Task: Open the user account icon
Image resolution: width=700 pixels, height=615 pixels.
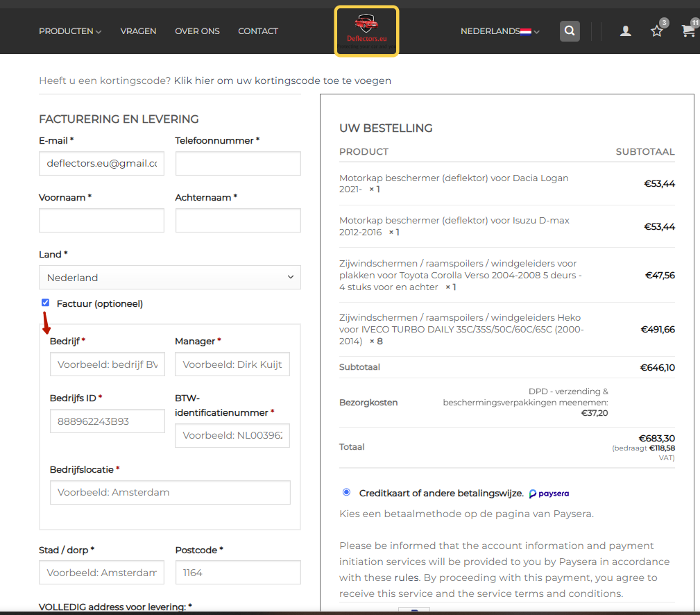Action: [x=626, y=31]
